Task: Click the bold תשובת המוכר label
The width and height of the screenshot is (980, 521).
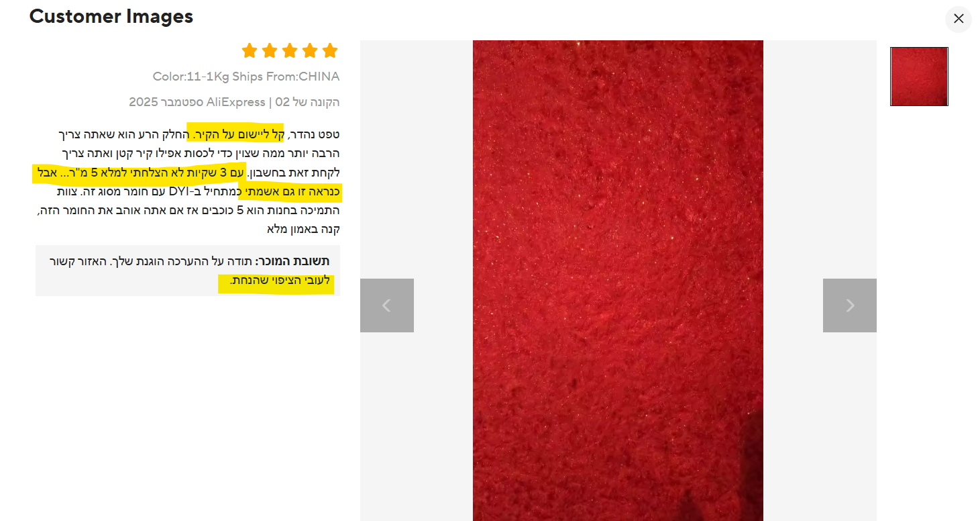Action: click(x=292, y=262)
